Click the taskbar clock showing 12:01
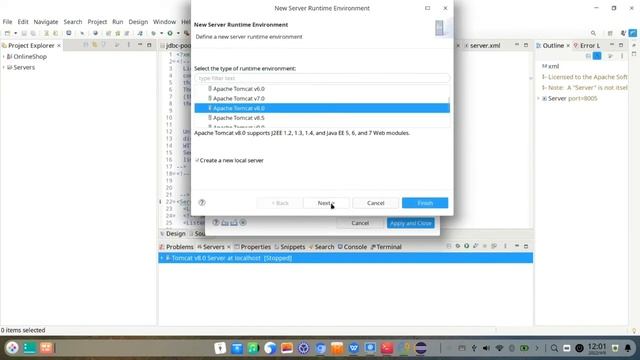The height and width of the screenshot is (360, 640). [x=597, y=348]
